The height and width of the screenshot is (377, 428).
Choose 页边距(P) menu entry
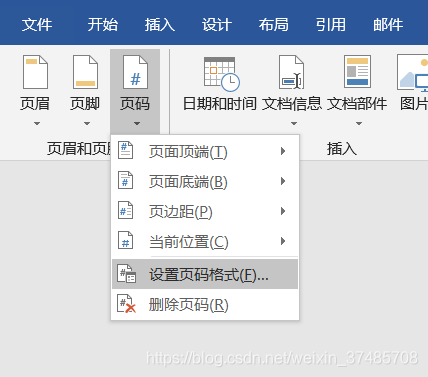(x=205, y=211)
